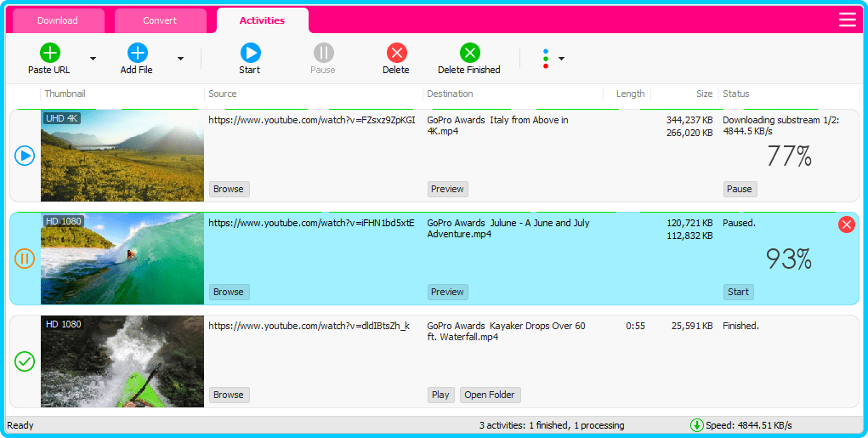The height and width of the screenshot is (438, 868).
Task: Click 'Kayaker Drops Over 60 ft' filename
Action: (506, 332)
